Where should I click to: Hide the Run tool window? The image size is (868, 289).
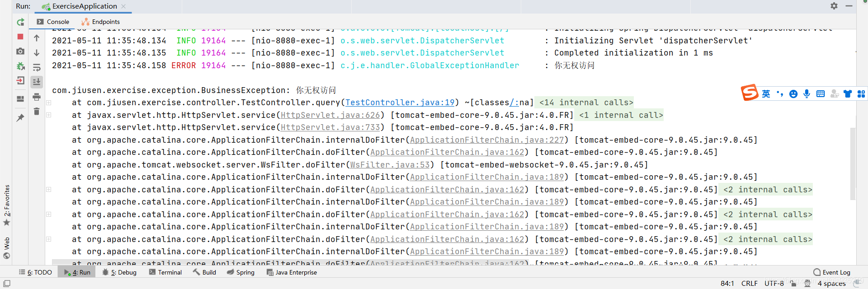coord(849,6)
